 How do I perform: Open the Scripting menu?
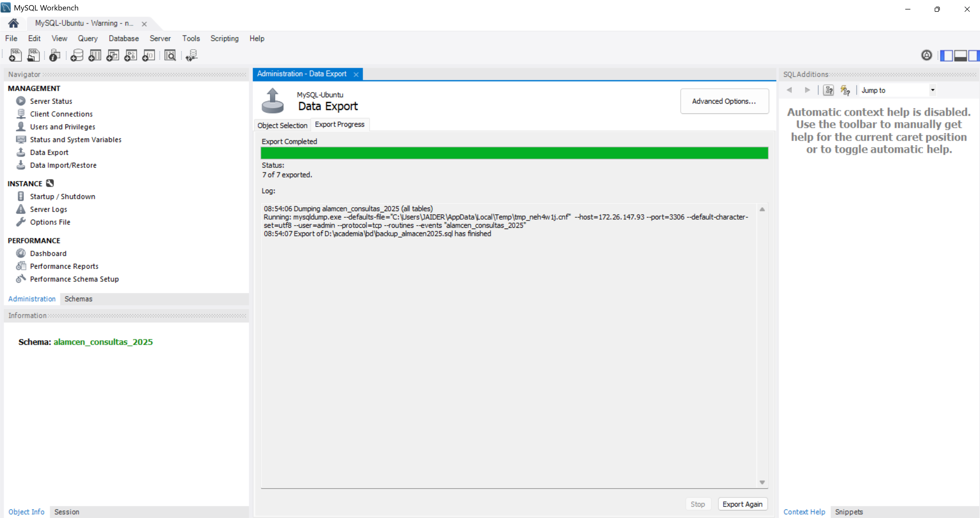[224, 38]
